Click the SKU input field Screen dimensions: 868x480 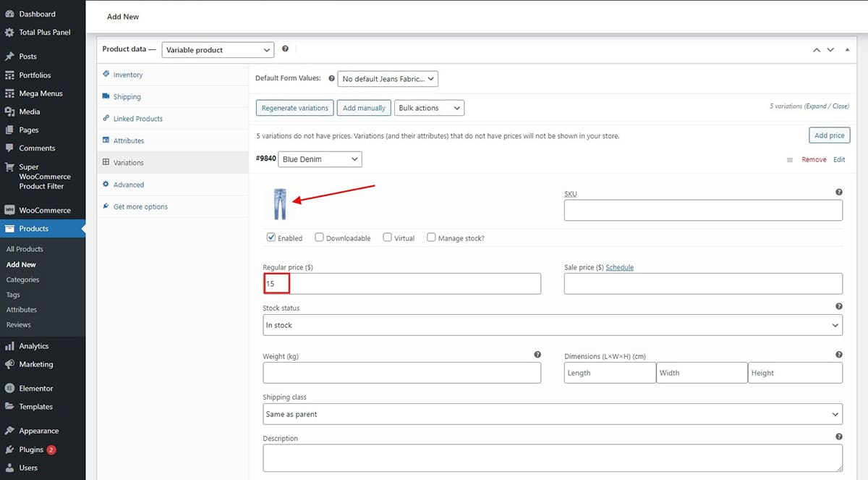(x=703, y=210)
